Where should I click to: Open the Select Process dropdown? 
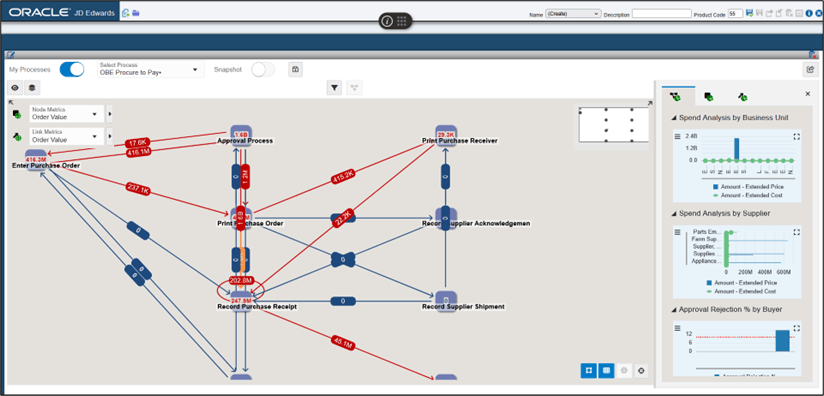tap(151, 69)
